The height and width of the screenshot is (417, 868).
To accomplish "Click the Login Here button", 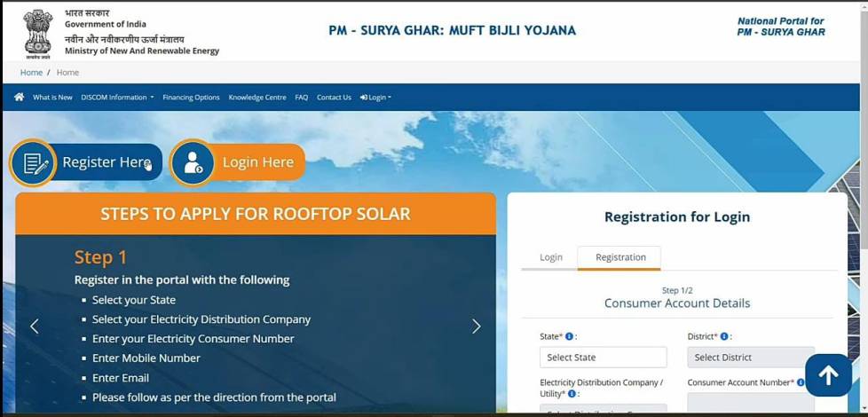I will (x=238, y=162).
